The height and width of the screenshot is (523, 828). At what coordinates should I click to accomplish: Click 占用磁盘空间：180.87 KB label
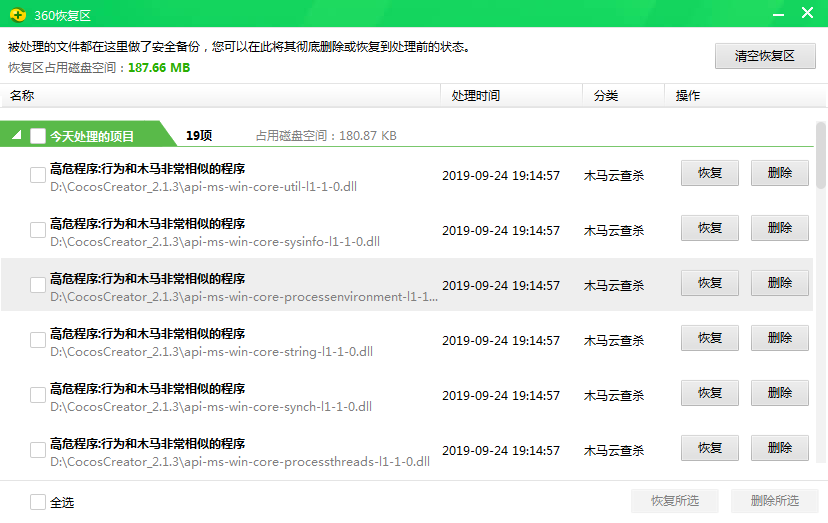(326, 136)
